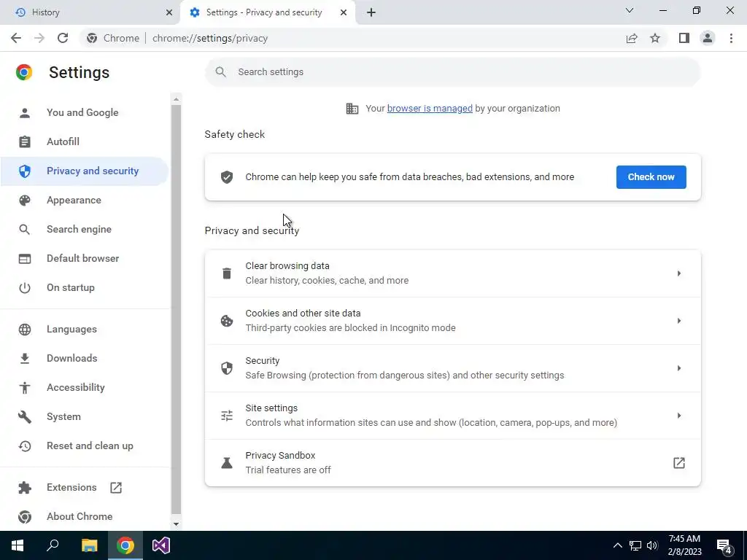Open Clear browsing data row
The width and height of the screenshot is (747, 560).
click(x=452, y=273)
